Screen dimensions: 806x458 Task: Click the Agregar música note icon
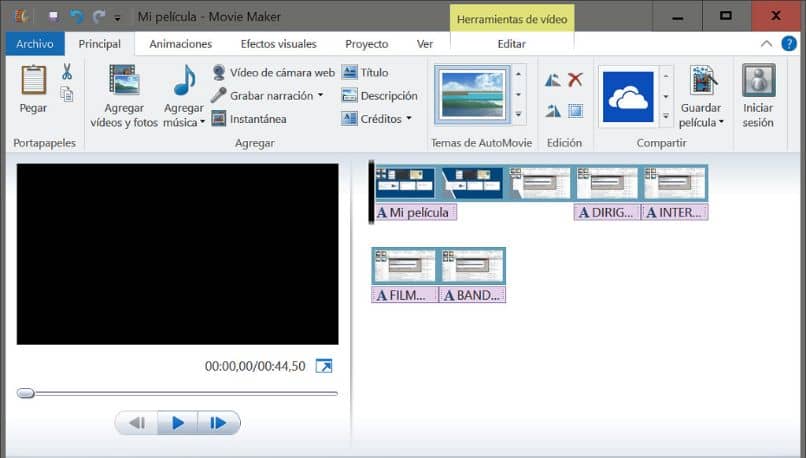pos(184,80)
